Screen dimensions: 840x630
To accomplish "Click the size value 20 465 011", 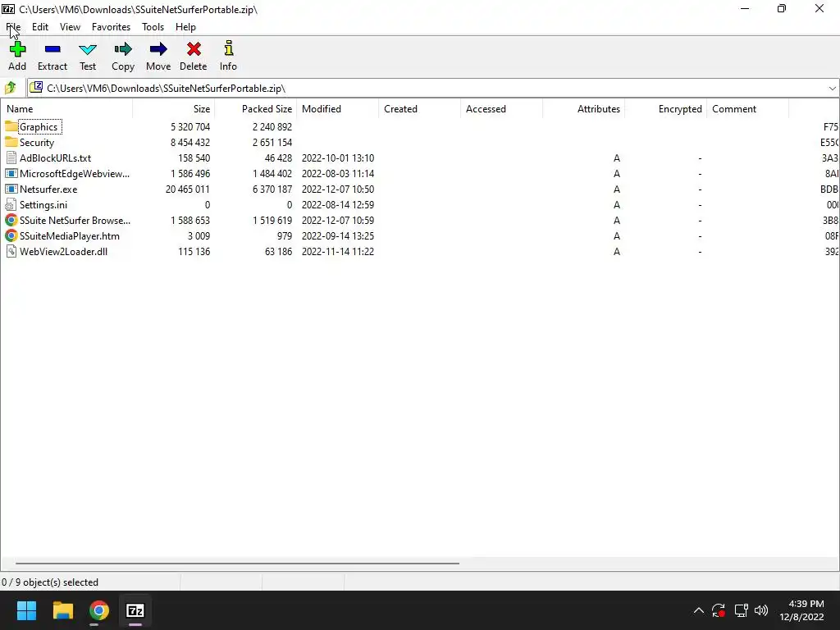I will 188,189.
